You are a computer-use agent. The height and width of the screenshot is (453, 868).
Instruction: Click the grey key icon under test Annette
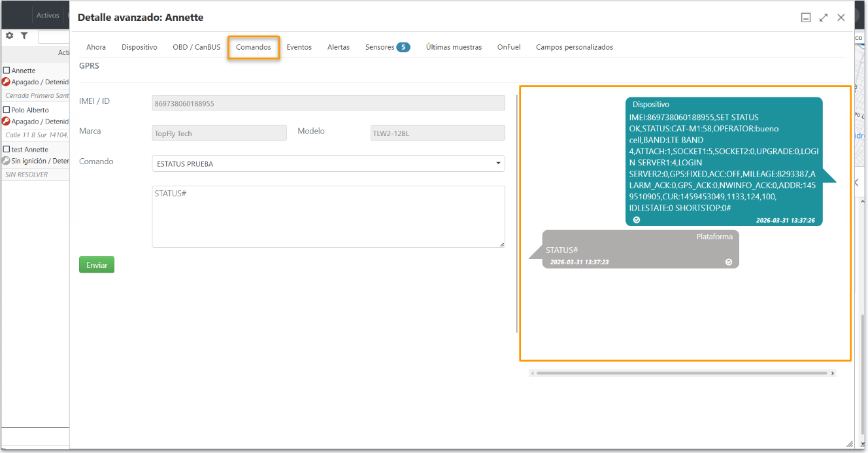tap(6, 161)
